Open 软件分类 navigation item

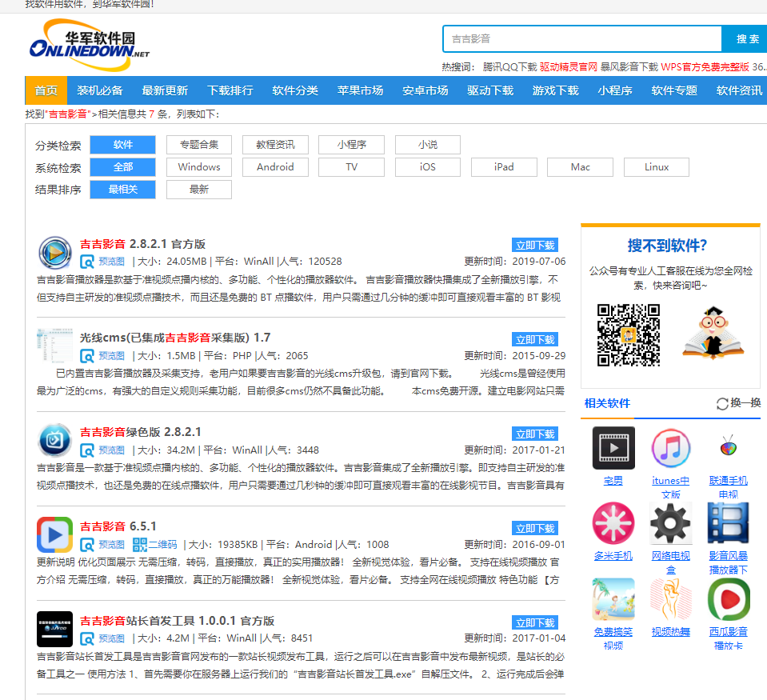[x=295, y=90]
